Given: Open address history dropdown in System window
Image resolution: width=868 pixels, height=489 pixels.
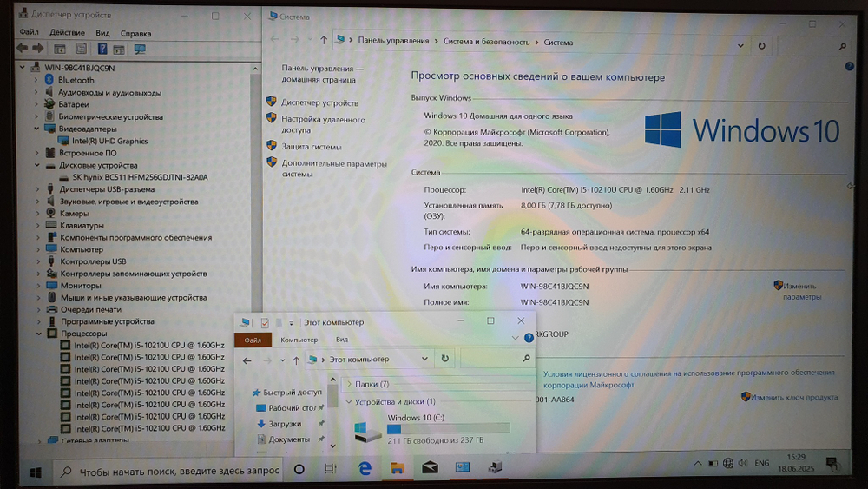Looking at the screenshot, I should coord(740,45).
